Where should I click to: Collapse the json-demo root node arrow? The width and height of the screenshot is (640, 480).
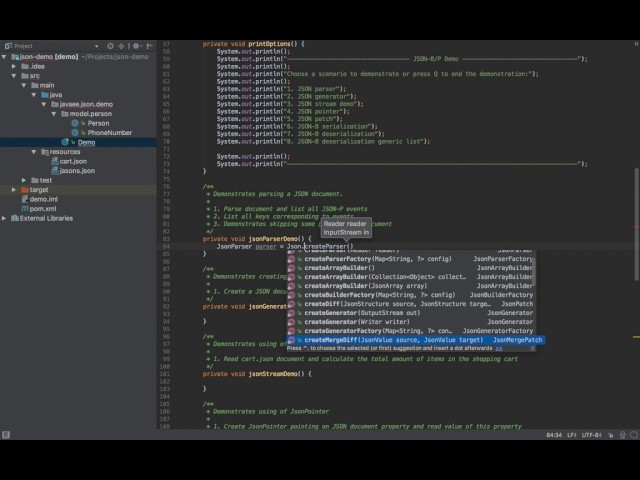coord(4,57)
